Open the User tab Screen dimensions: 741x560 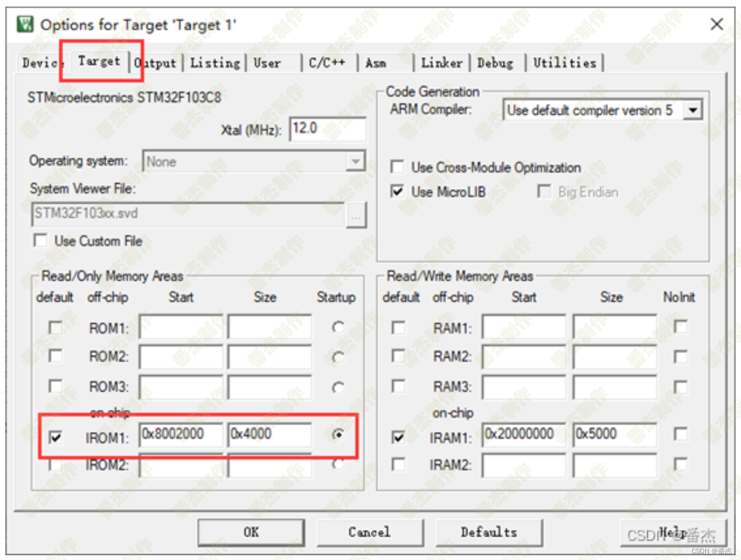[267, 63]
